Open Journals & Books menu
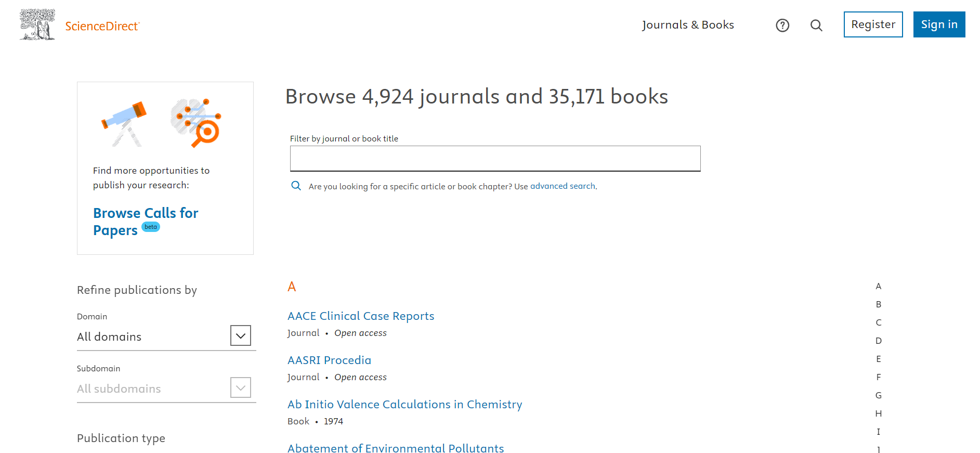 coord(687,25)
